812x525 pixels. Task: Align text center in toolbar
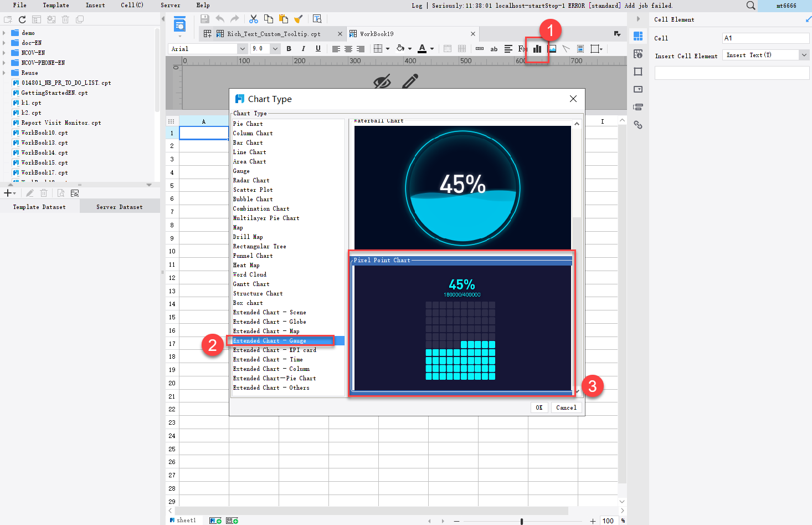click(348, 49)
